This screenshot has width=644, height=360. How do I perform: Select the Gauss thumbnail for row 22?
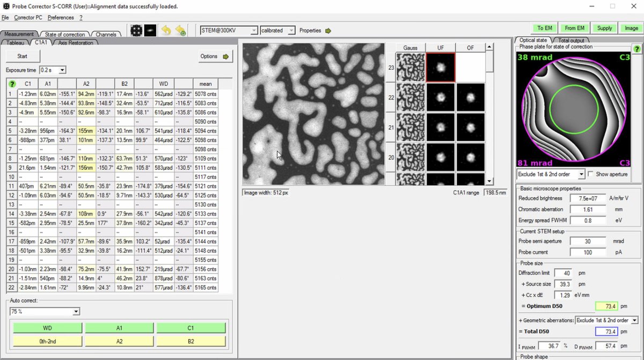(x=410, y=97)
